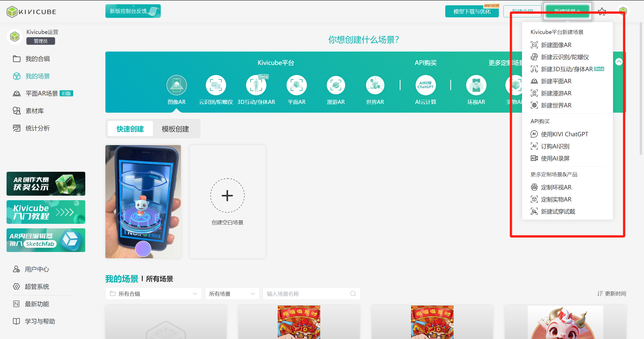Collapse the scene banner with the up-chevron
Screen dimensions: 644x339
619,62
